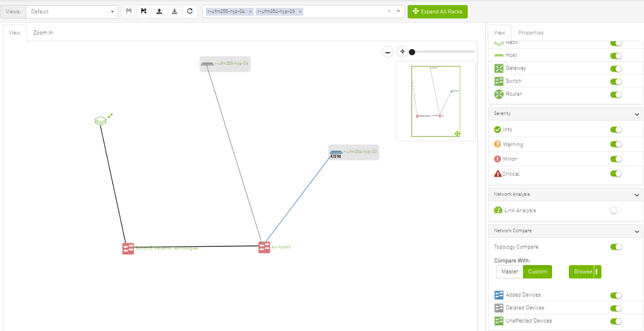This screenshot has width=644, height=331.
Task: Click the download view icon in toolbar
Action: [174, 11]
